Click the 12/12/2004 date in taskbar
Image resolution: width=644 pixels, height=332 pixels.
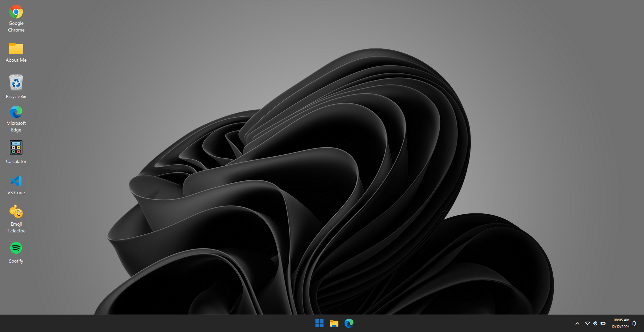pyautogui.click(x=621, y=327)
